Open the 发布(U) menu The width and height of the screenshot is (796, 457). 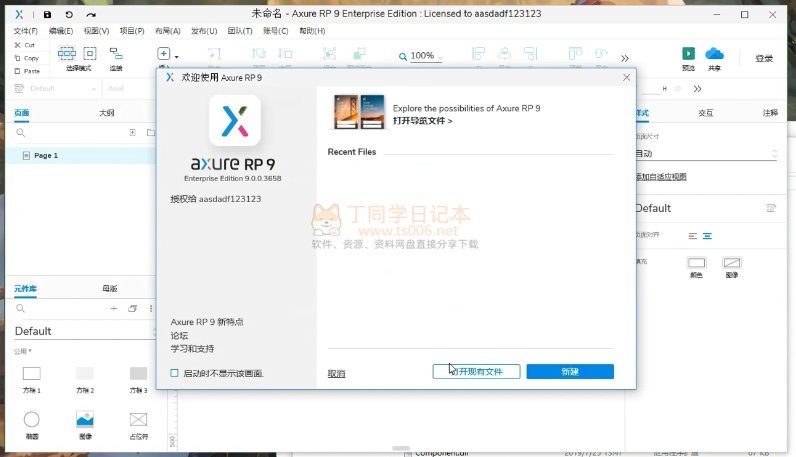click(204, 31)
